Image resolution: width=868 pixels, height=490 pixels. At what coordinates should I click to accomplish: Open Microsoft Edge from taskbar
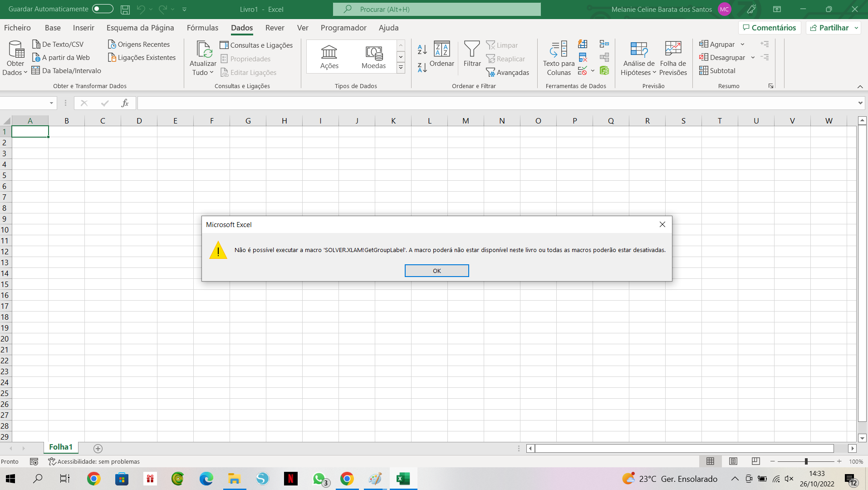click(206, 479)
